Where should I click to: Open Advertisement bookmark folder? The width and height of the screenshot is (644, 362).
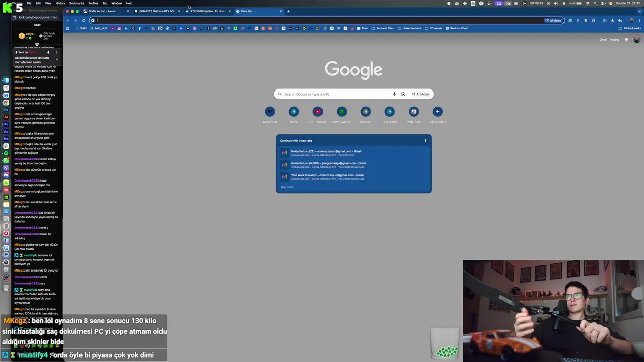pos(409,28)
